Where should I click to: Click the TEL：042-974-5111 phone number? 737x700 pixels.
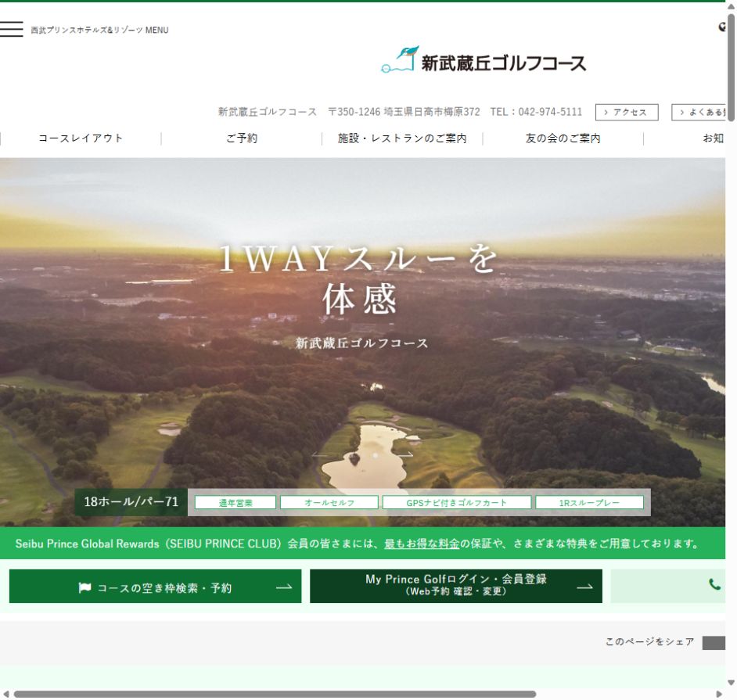[536, 112]
